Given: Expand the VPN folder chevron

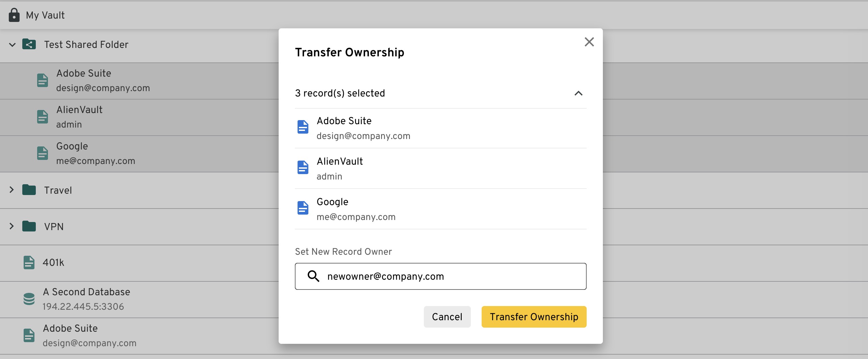Looking at the screenshot, I should tap(11, 226).
